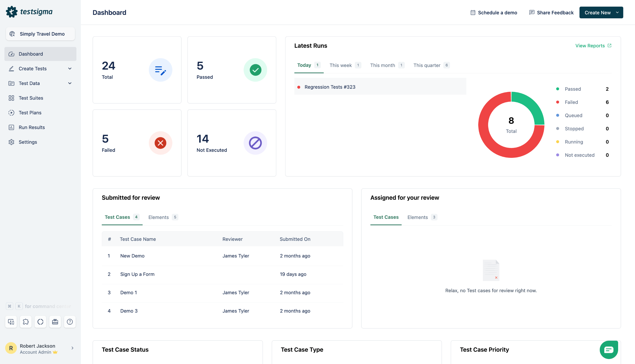Screen dimensions: 635x364
Task: Expand the Test Data menu chevron
Action: click(70, 83)
